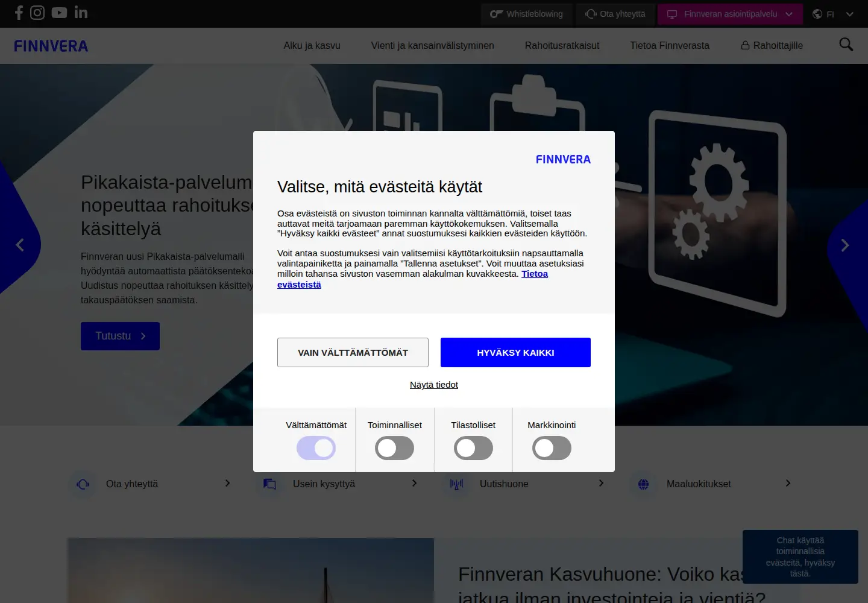Open the Rahoitusratkaisut menu

562,45
